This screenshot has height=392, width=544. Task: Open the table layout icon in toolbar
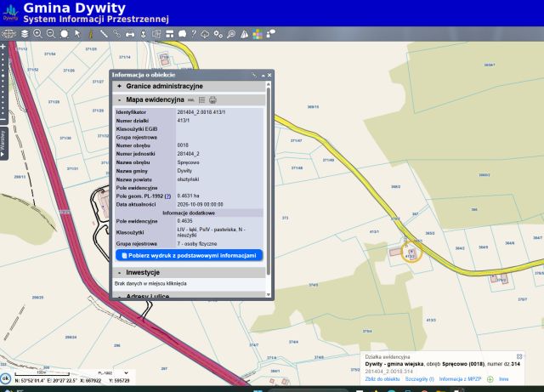[169, 34]
